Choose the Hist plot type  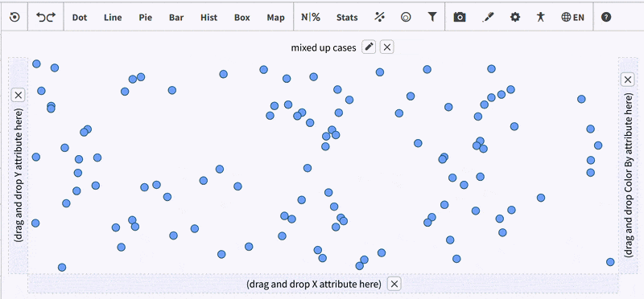tap(208, 18)
